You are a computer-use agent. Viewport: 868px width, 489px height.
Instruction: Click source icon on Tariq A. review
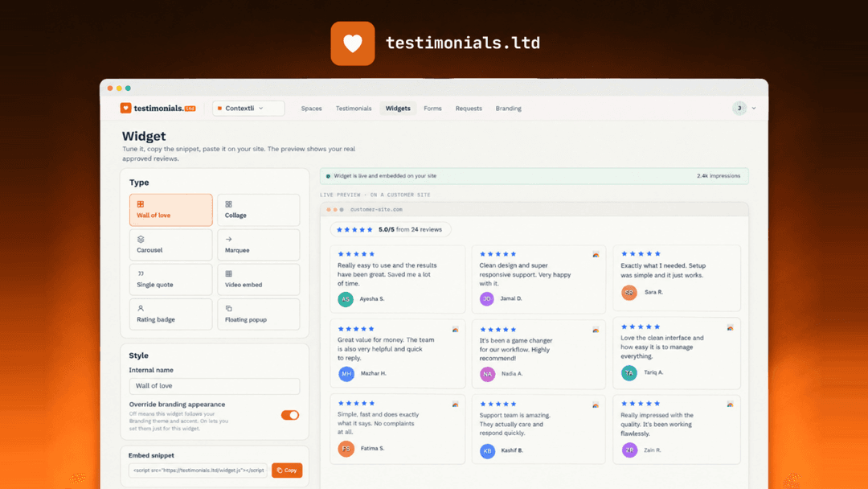[x=730, y=327]
